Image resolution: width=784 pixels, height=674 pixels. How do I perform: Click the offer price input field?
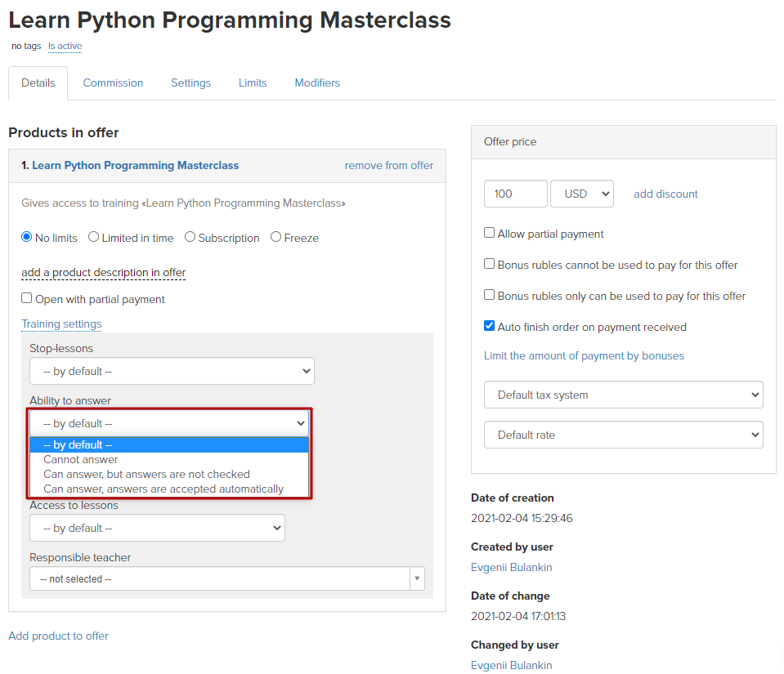point(516,194)
